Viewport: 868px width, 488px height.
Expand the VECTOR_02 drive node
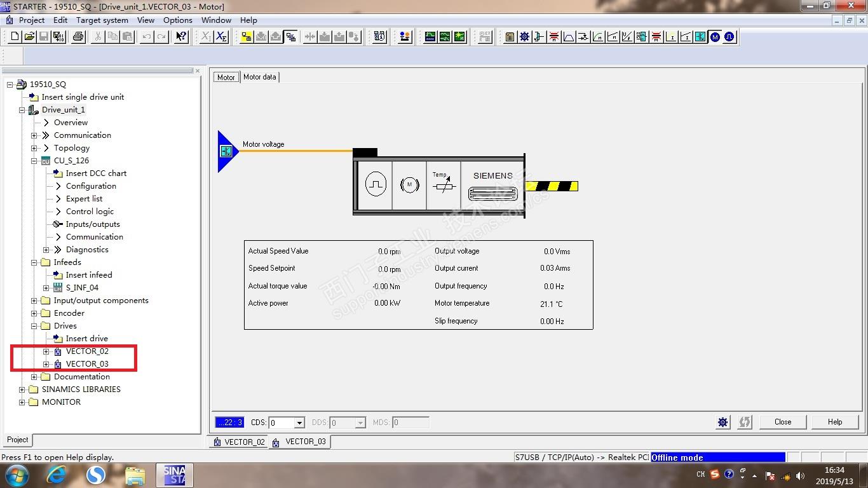[46, 351]
